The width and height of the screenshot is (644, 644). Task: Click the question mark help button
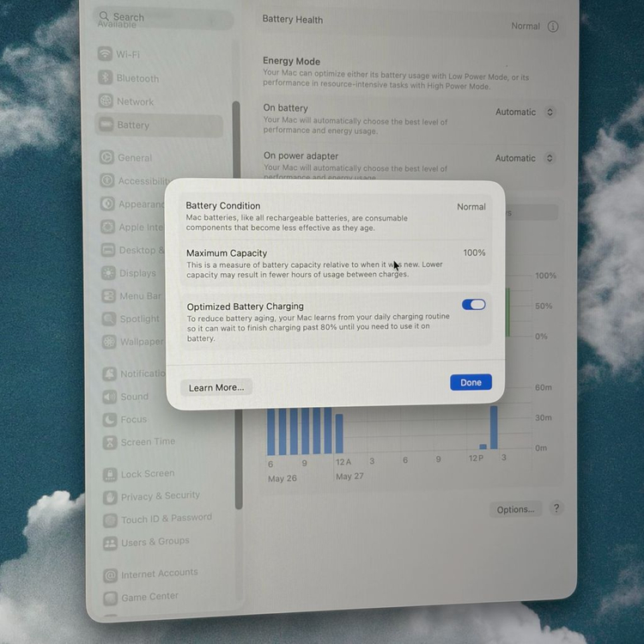[x=556, y=508]
